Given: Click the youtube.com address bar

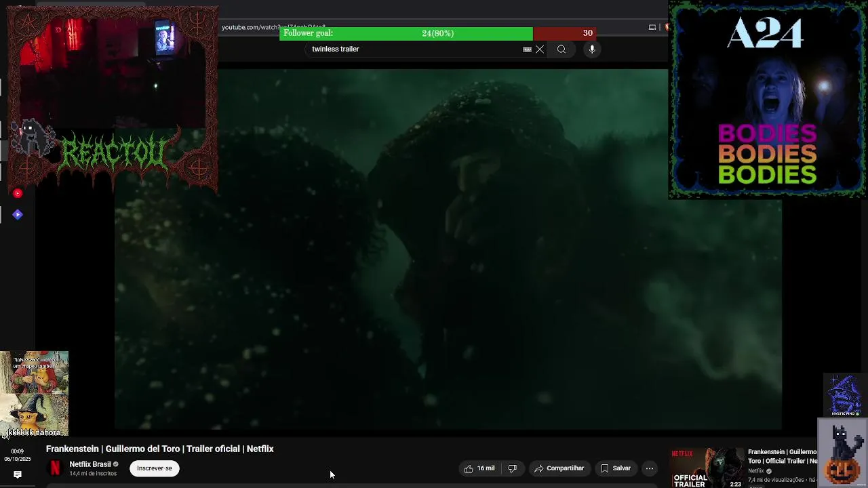Looking at the screenshot, I should 273,27.
